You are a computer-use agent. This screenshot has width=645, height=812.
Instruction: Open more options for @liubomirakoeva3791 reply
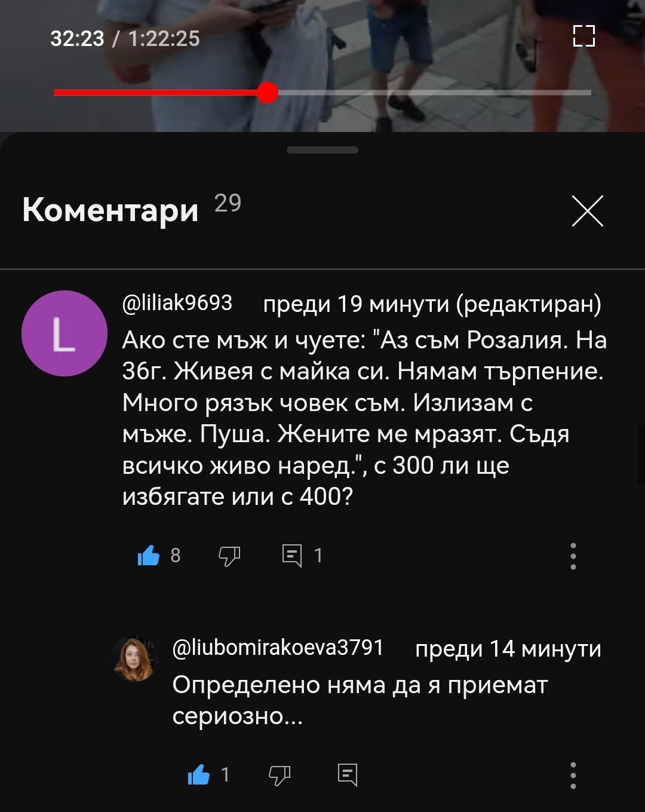point(573,775)
